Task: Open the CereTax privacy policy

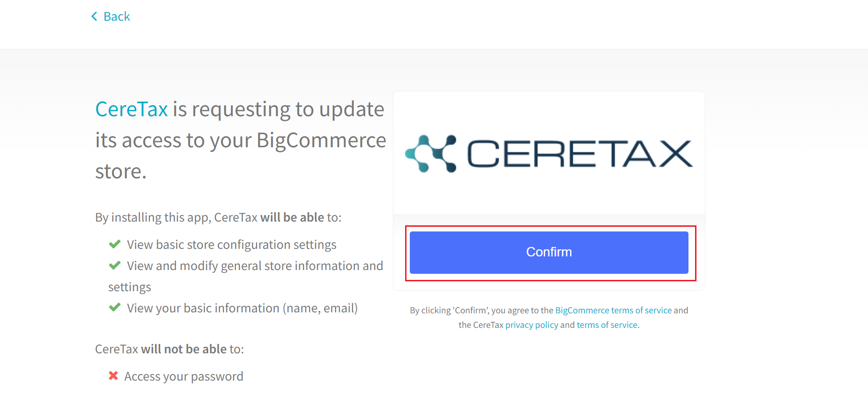Action: coord(532,325)
